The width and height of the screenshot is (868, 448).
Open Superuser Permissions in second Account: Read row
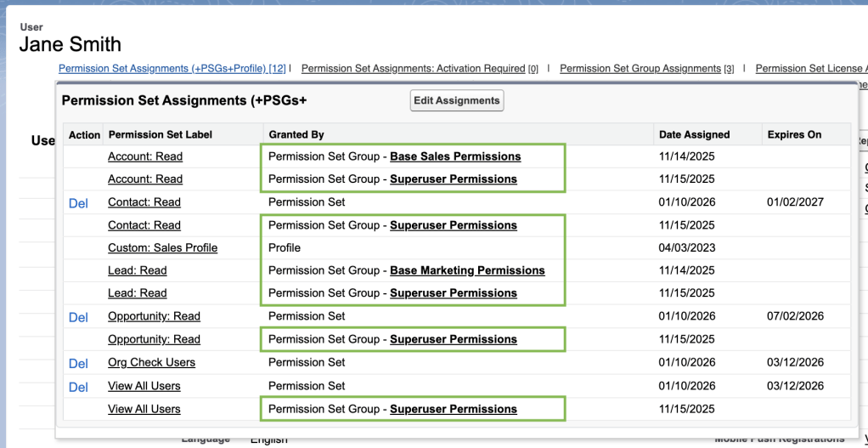point(454,179)
